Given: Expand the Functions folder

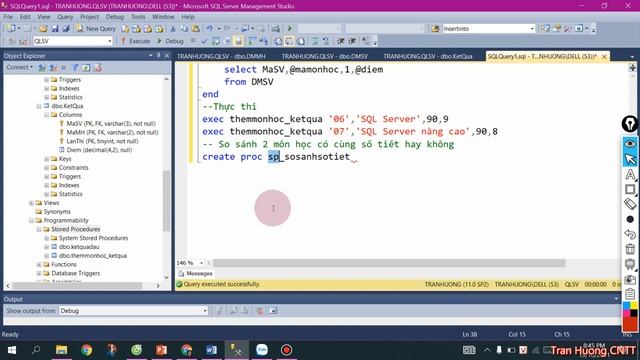Looking at the screenshot, I should coord(39,264).
